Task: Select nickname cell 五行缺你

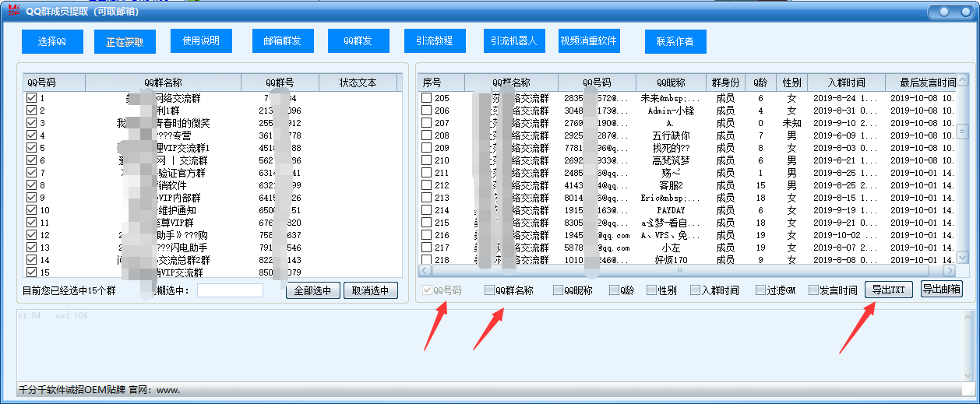Action: pyautogui.click(x=671, y=135)
